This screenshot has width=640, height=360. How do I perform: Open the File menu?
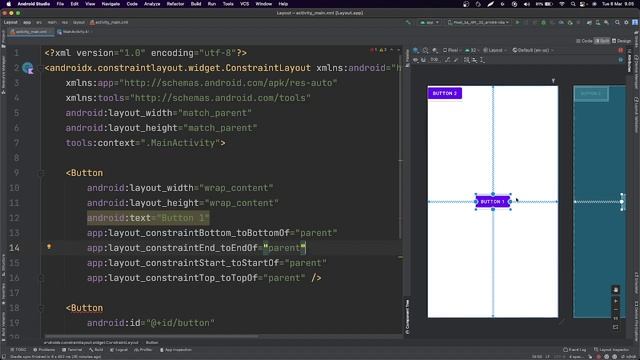[x=60, y=4]
